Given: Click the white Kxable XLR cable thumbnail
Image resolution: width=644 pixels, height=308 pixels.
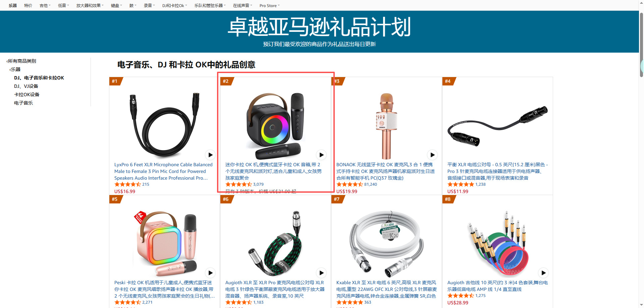Looking at the screenshot, I should point(386,243).
